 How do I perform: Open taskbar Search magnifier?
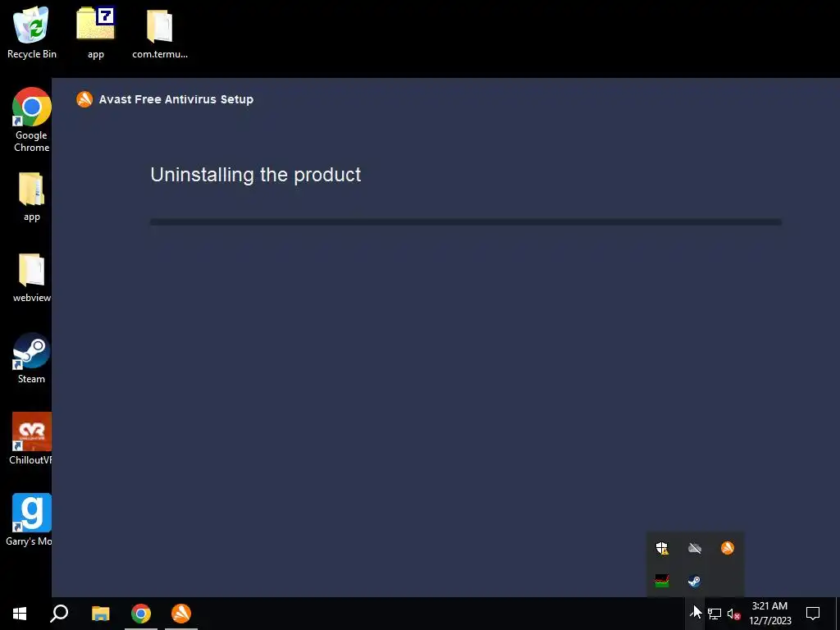click(59, 614)
